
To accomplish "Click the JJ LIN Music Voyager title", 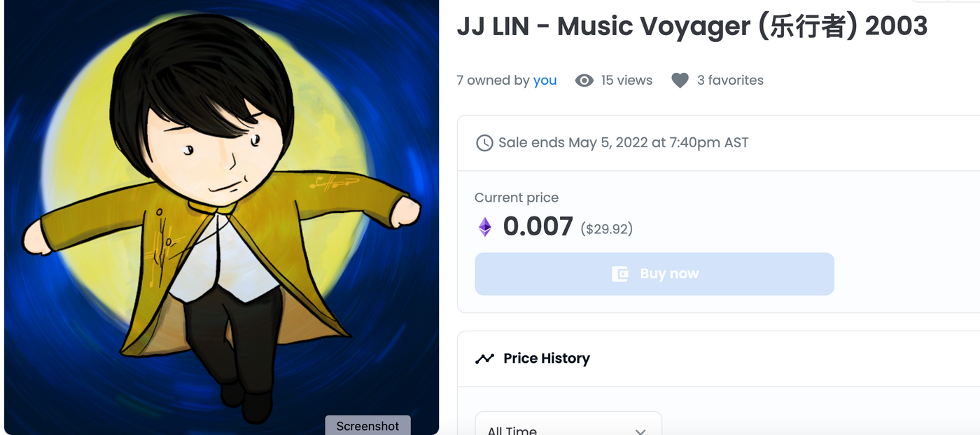I will [692, 27].
